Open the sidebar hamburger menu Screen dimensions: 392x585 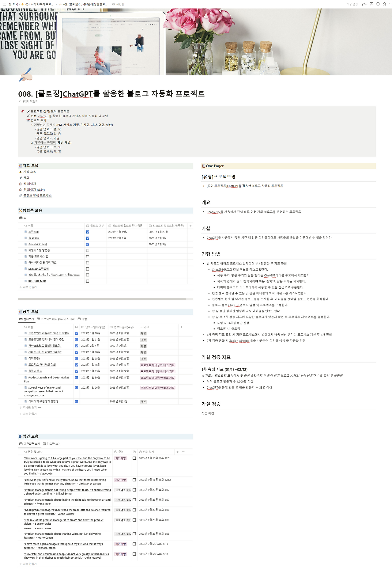tap(4, 4)
